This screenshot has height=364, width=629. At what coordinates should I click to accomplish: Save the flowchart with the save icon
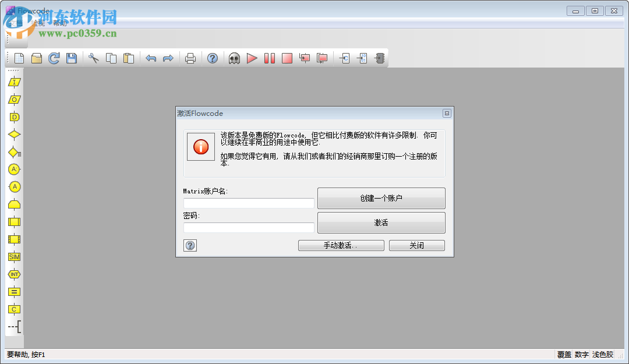(72, 58)
